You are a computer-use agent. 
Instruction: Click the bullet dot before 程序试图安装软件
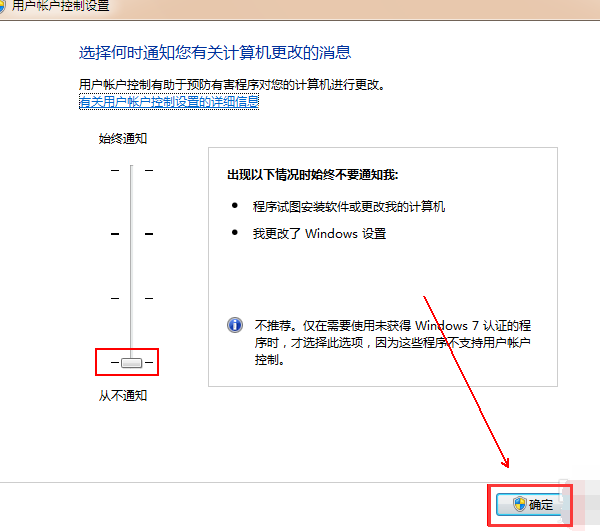click(234, 206)
